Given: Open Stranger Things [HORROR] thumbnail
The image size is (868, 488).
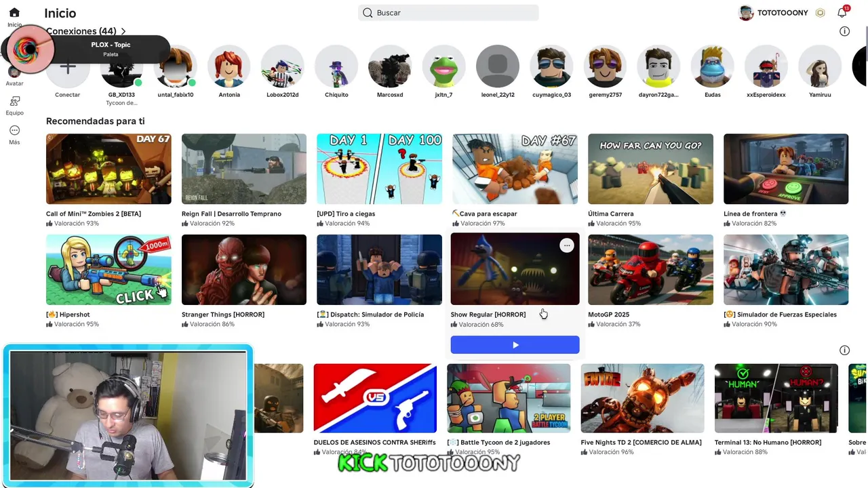Looking at the screenshot, I should 244,270.
